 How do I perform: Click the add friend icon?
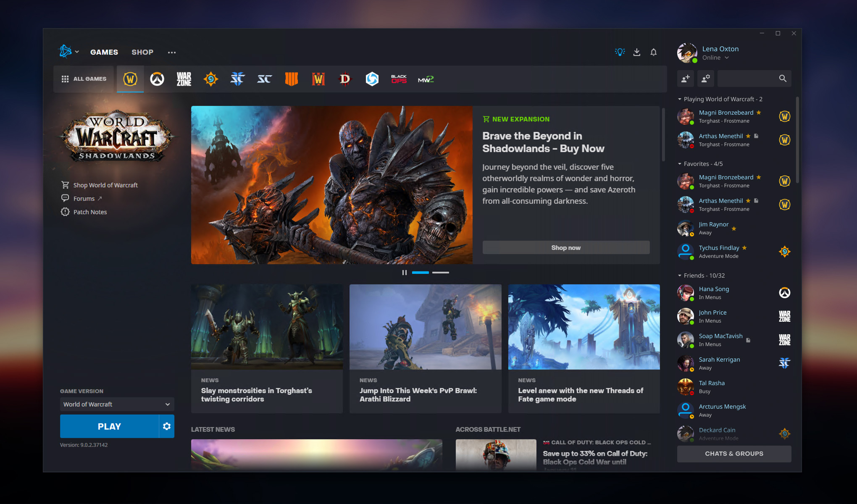point(685,78)
